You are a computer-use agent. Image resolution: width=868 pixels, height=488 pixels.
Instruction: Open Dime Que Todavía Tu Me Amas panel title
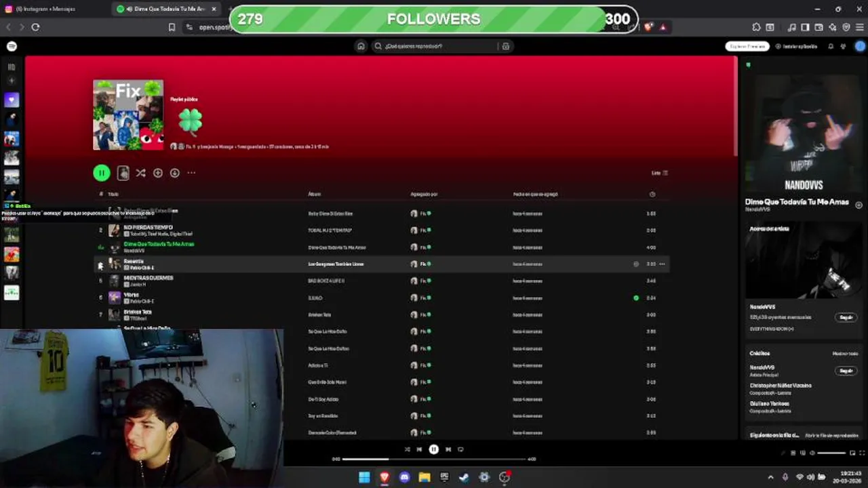tap(797, 202)
